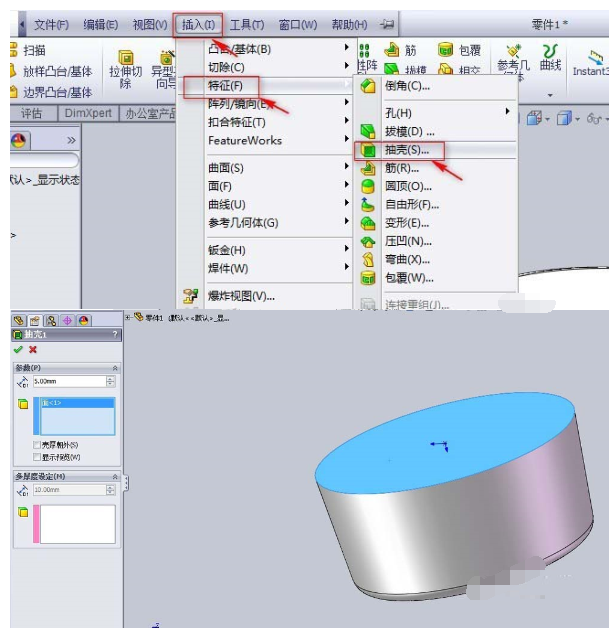The height and width of the screenshot is (628, 609).
Task: Open the 工具(T) menu
Action: [247, 25]
